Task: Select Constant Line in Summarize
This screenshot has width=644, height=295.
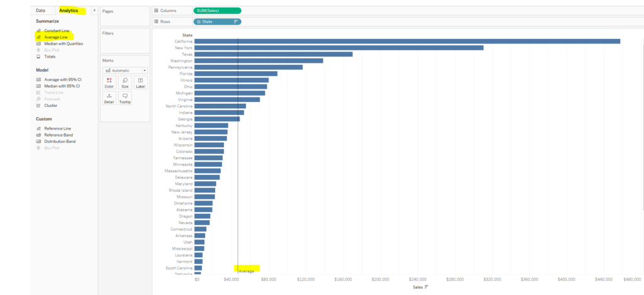Action: coord(57,31)
